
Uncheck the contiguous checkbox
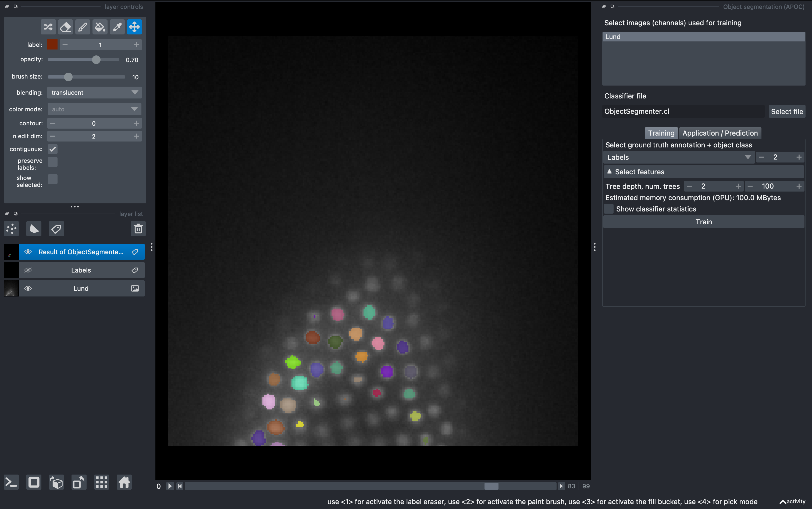pyautogui.click(x=53, y=149)
